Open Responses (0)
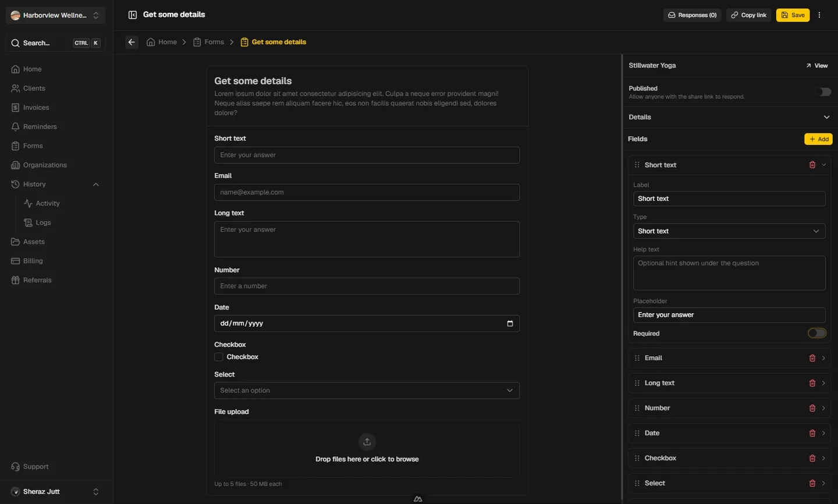Viewport: 838px width, 504px height. pos(692,15)
